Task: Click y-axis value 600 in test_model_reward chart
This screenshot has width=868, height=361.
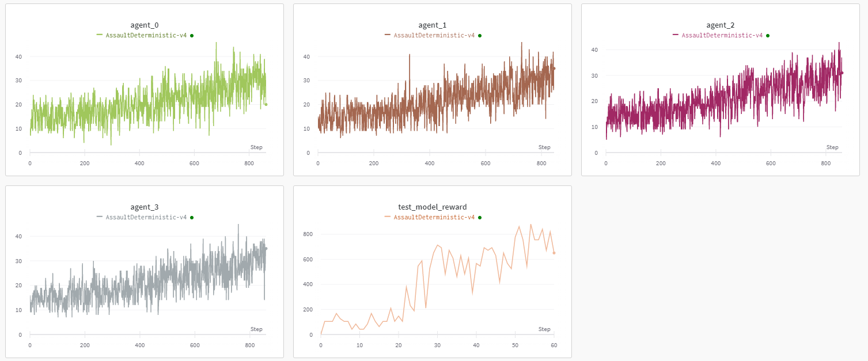Action: [x=308, y=260]
